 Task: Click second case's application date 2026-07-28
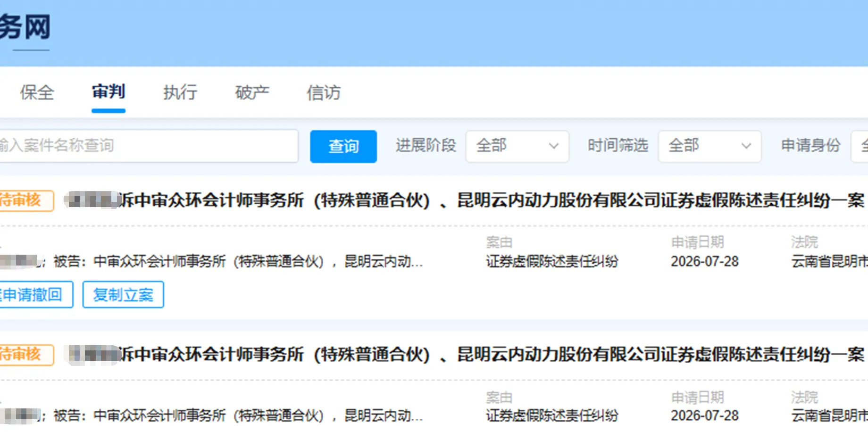(705, 415)
